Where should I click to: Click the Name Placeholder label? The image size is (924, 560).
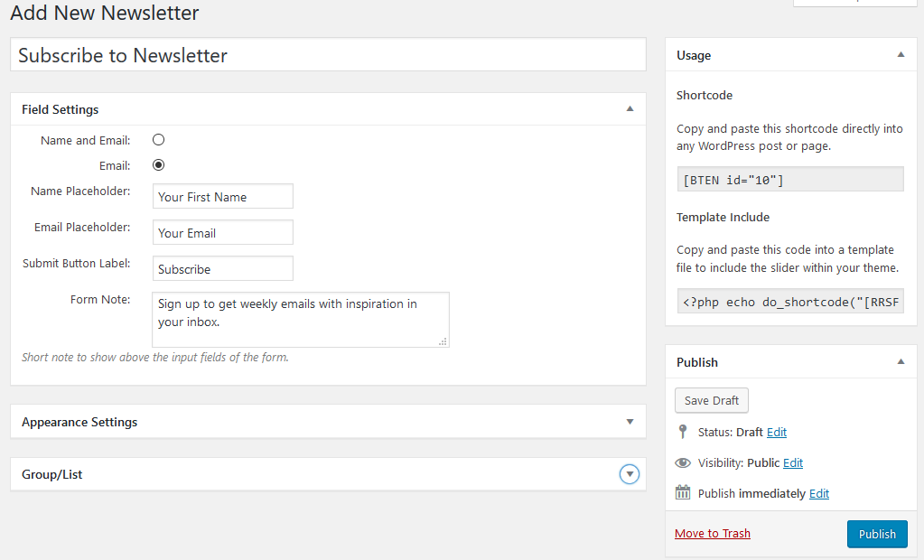click(80, 191)
